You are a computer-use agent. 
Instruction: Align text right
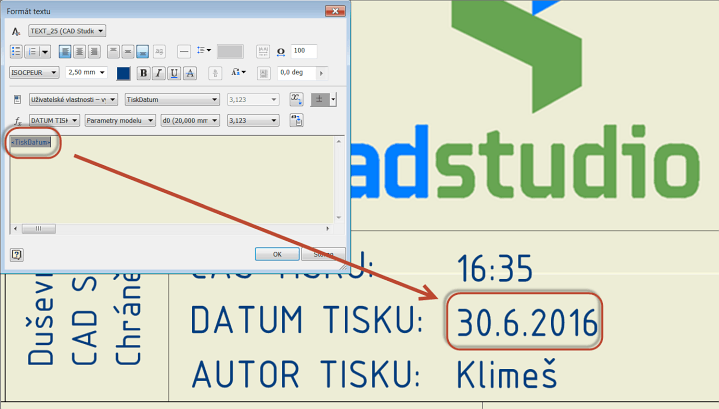[x=94, y=51]
